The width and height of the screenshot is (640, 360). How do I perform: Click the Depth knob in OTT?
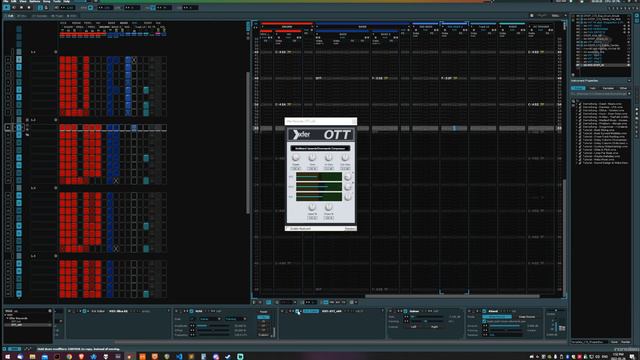pyautogui.click(x=296, y=158)
